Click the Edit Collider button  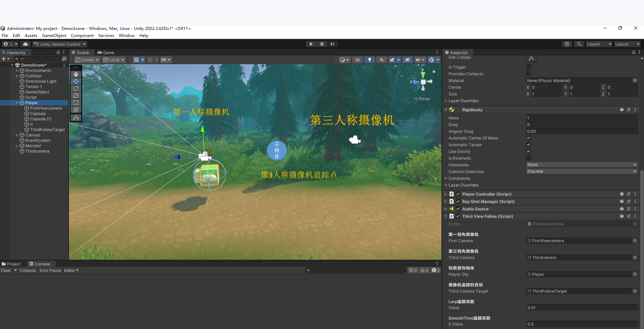coord(531,58)
